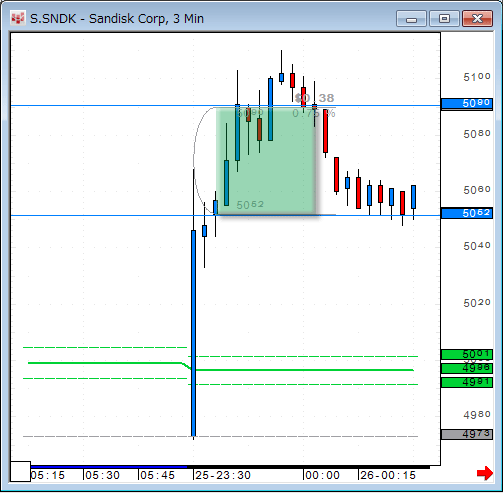The height and width of the screenshot is (493, 503).
Task: Click the 5020 price axis label
Action: (x=477, y=303)
